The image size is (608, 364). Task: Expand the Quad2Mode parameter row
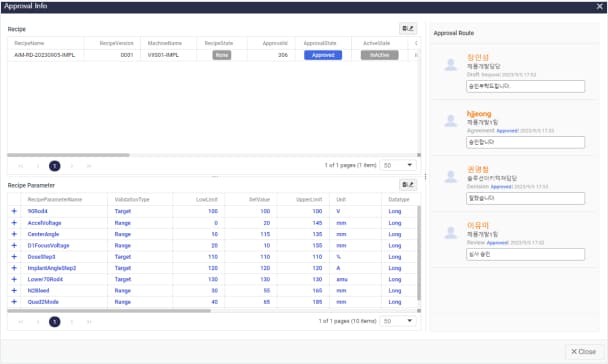tap(14, 302)
